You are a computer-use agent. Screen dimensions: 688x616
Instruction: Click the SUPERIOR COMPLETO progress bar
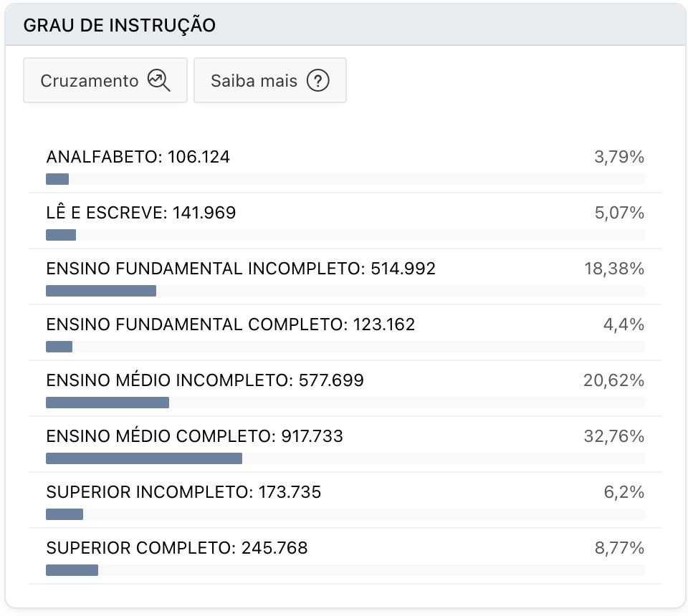[345, 570]
